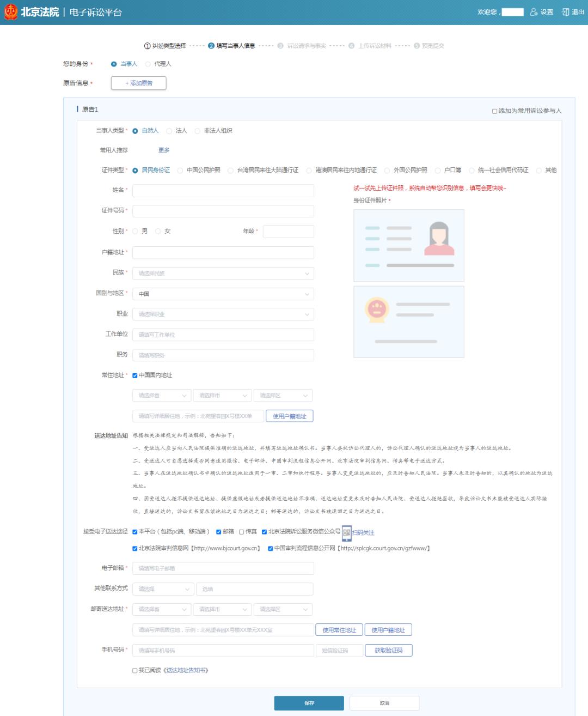This screenshot has width=588, height=716.
Task: Focus the 年龄 input field
Action: [289, 232]
